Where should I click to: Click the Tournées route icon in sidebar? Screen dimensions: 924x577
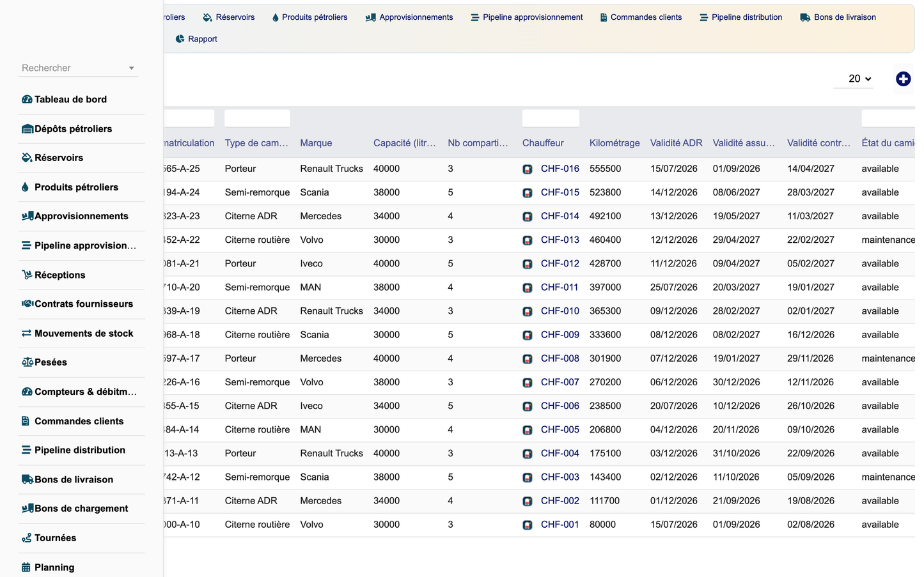pyautogui.click(x=26, y=537)
